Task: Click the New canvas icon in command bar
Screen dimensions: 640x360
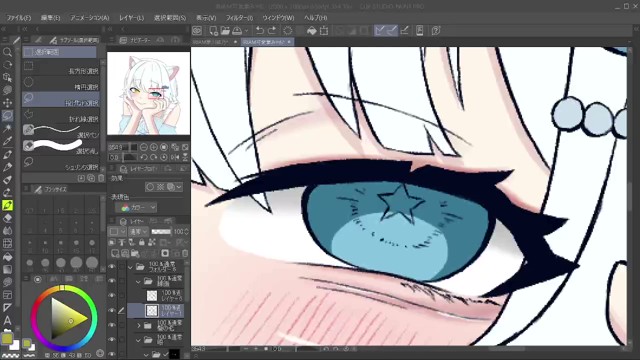Action: coord(213,30)
